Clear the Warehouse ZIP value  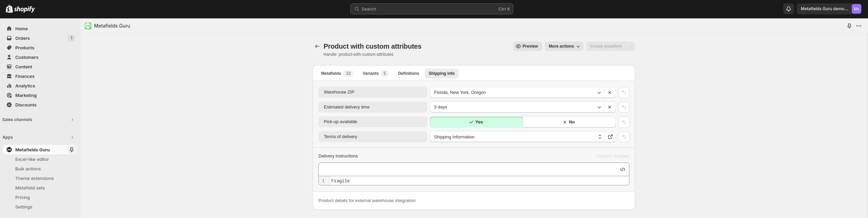click(610, 93)
